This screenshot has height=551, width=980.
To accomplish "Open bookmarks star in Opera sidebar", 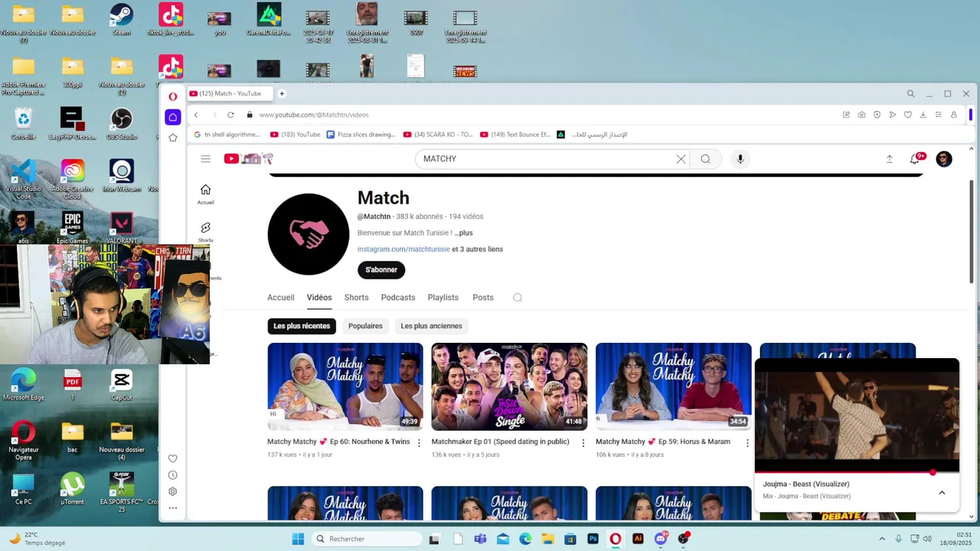I will 173,138.
